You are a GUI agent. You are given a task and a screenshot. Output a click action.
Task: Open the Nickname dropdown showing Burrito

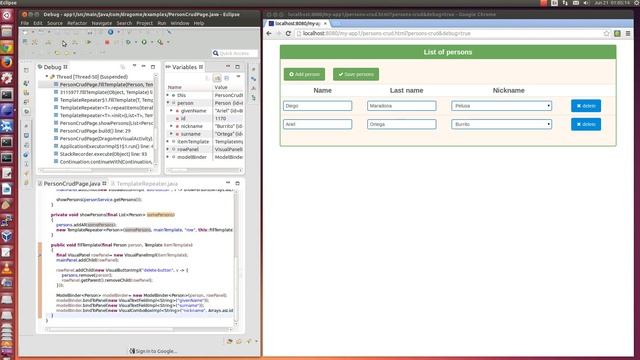click(x=502, y=124)
